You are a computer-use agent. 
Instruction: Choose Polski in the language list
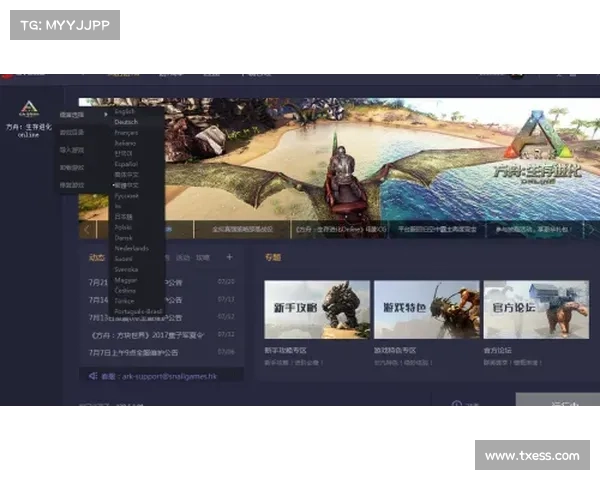(x=123, y=227)
